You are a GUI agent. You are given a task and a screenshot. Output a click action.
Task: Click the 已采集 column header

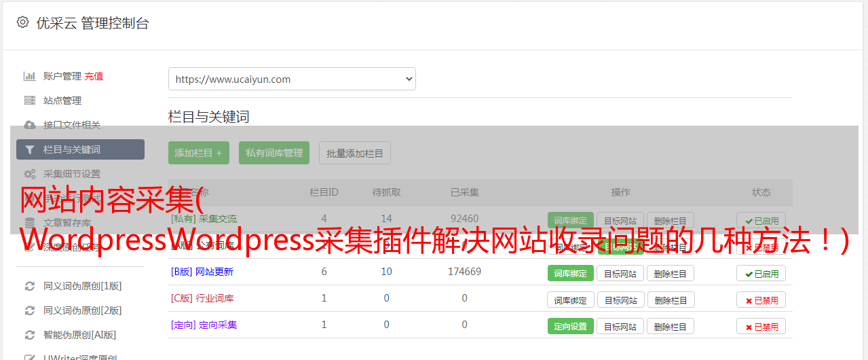click(x=465, y=192)
